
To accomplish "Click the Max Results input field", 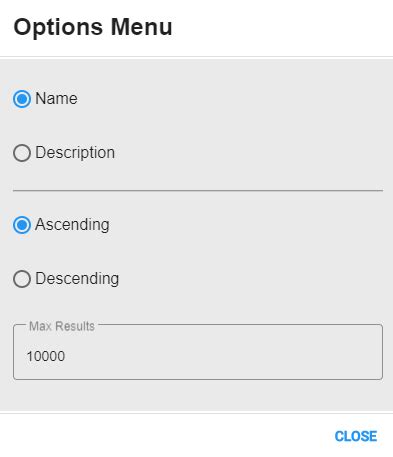I will pyautogui.click(x=198, y=352).
